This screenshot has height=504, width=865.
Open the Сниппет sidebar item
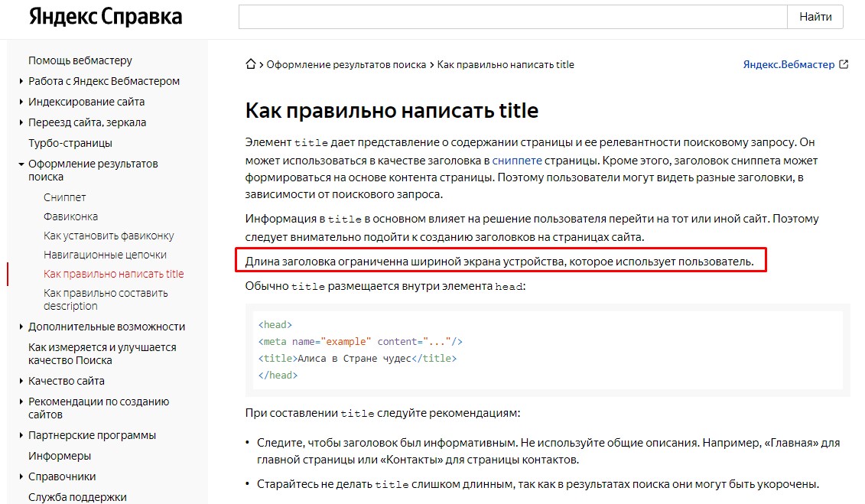(64, 197)
